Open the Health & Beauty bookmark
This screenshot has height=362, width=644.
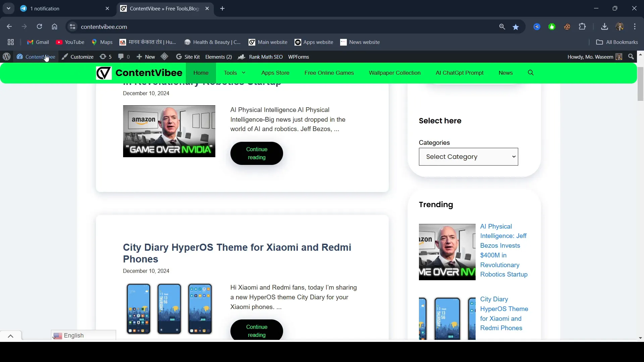coord(213,42)
